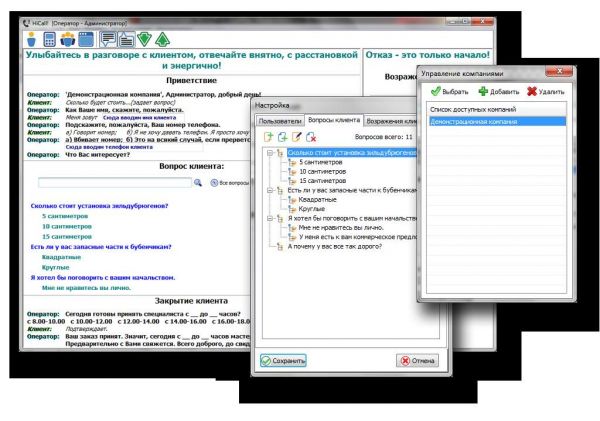600x421 pixels.
Task: Open main window link Есть ли у вас запасные части
Action: [x=101, y=247]
